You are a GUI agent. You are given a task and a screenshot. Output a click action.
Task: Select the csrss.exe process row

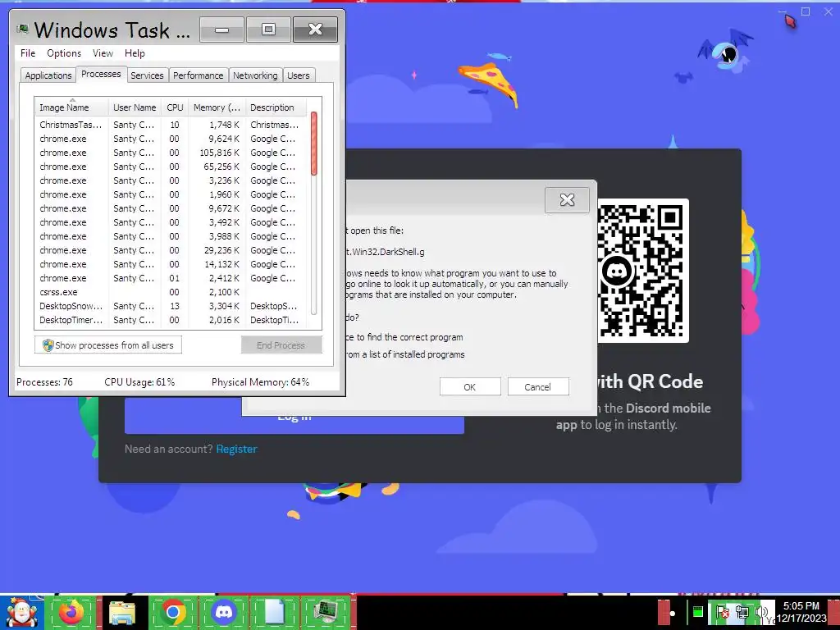point(171,292)
